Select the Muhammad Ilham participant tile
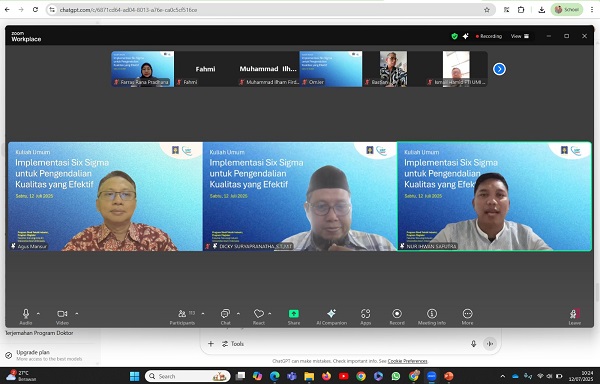Viewport: 600px width, 384px height. [268, 69]
